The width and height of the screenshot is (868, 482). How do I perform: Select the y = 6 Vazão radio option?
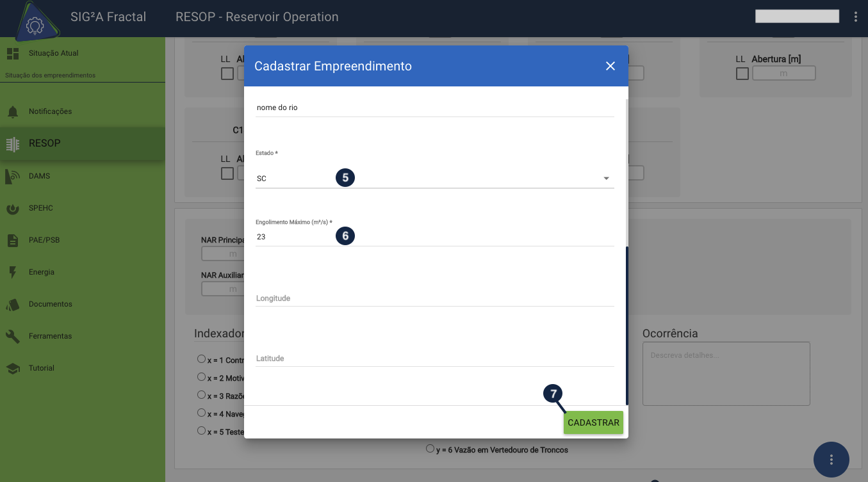pyautogui.click(x=430, y=449)
